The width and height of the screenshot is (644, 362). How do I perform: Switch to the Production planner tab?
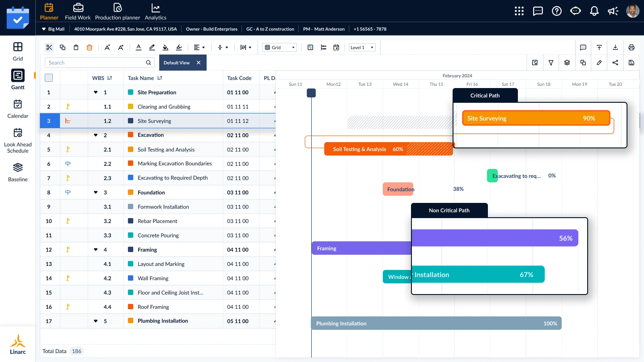118,12
